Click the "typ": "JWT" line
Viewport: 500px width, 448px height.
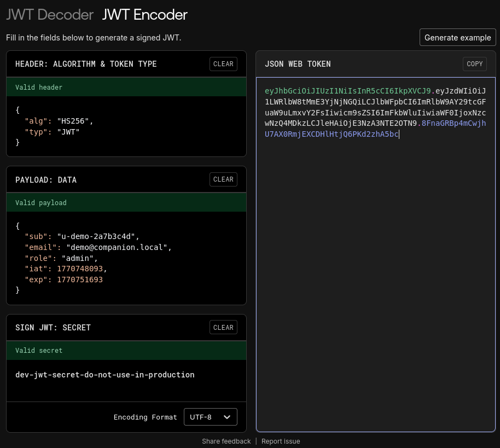pyautogui.click(x=52, y=132)
